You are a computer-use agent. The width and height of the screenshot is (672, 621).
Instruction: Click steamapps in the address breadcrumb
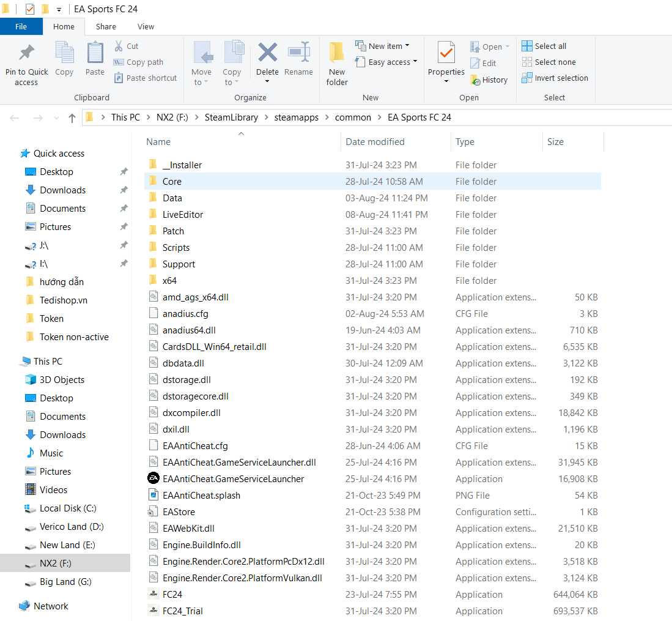[297, 117]
